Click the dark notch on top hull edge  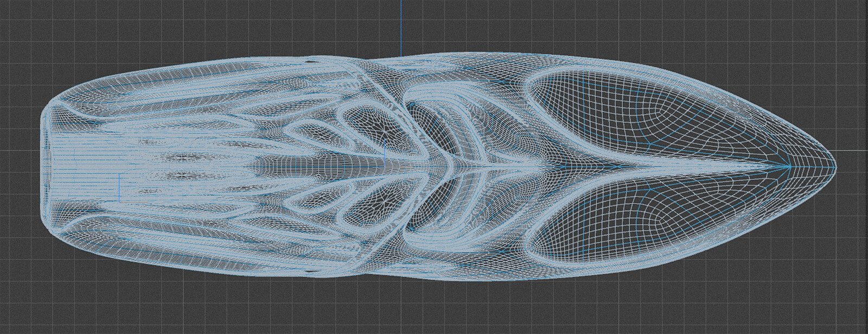coord(309,61)
